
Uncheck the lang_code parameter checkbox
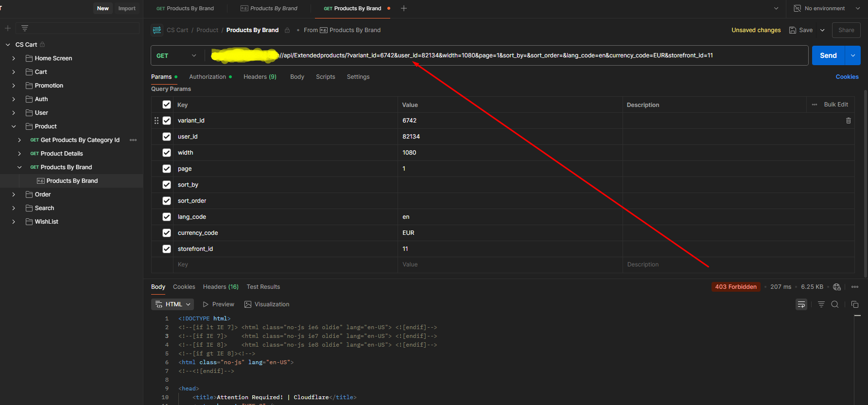click(x=167, y=217)
